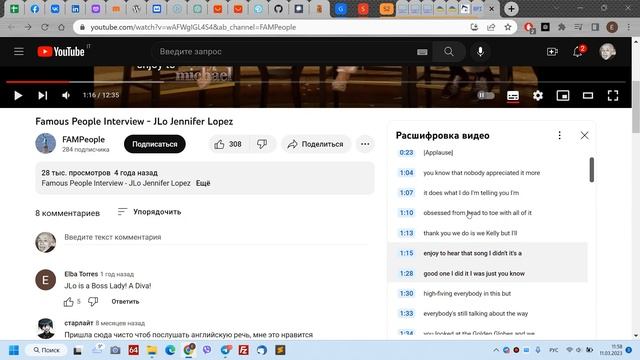Click the comment input field

pos(216,237)
